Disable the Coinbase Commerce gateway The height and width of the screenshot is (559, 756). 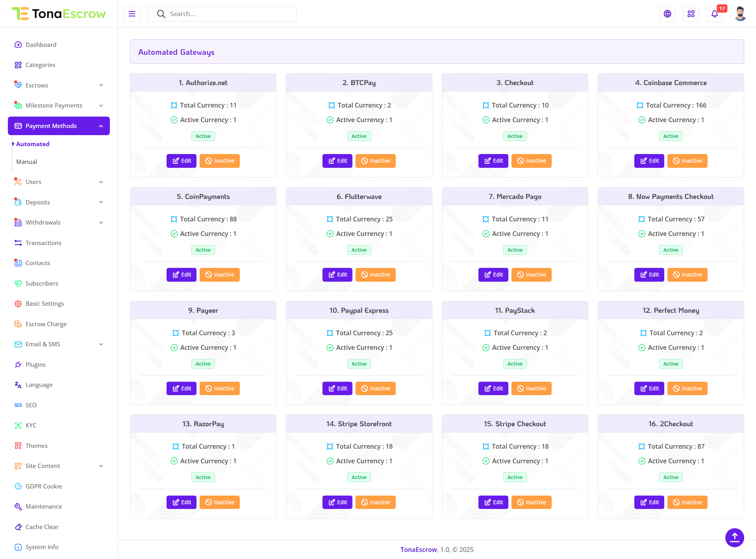pos(687,161)
